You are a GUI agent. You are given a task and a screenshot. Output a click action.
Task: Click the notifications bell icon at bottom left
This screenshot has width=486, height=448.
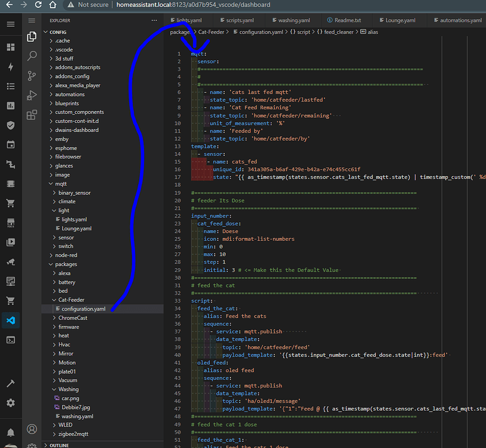tap(10, 432)
